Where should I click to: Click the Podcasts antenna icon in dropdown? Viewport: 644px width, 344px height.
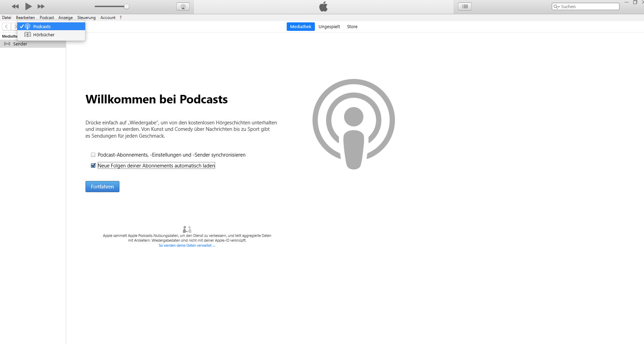click(x=28, y=26)
